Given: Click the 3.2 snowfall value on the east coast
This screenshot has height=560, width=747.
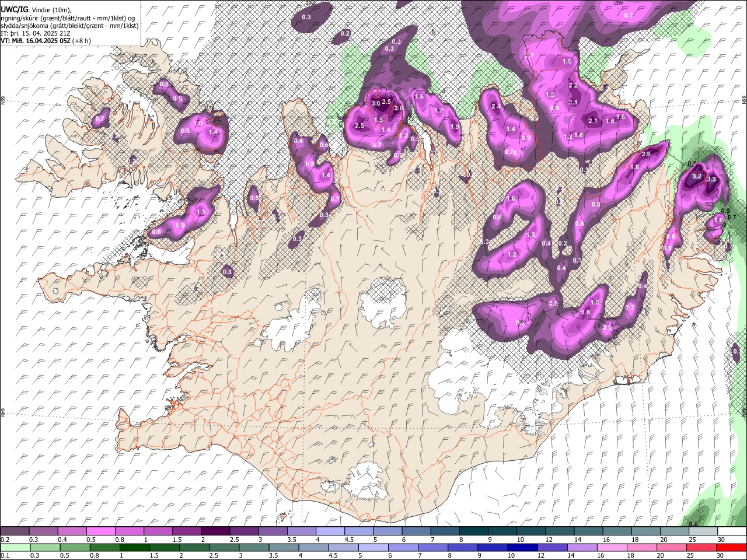Looking at the screenshot, I should point(696,176).
